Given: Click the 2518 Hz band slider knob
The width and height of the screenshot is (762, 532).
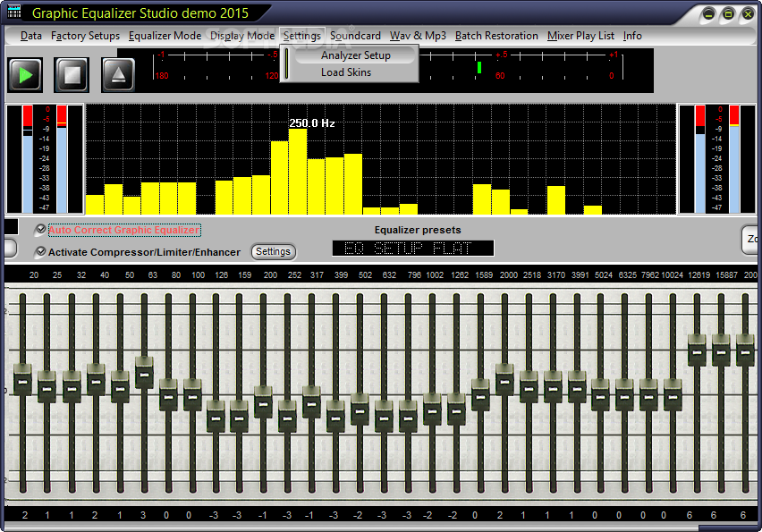Looking at the screenshot, I should click(x=529, y=387).
